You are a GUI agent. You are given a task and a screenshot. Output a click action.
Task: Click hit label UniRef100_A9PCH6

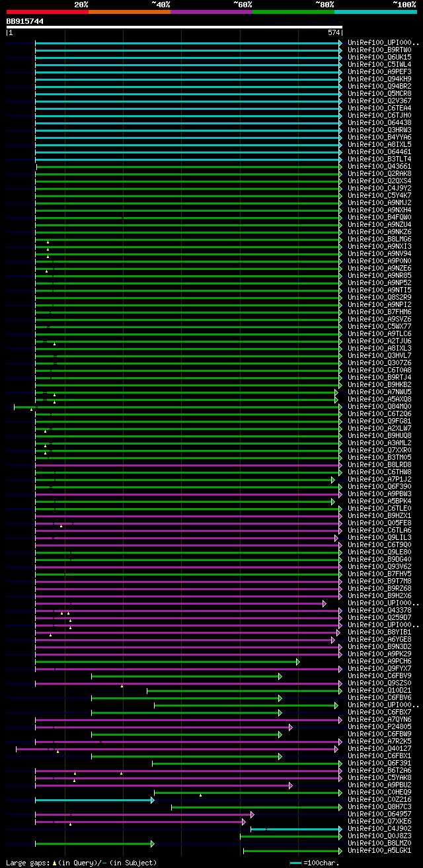379,661
